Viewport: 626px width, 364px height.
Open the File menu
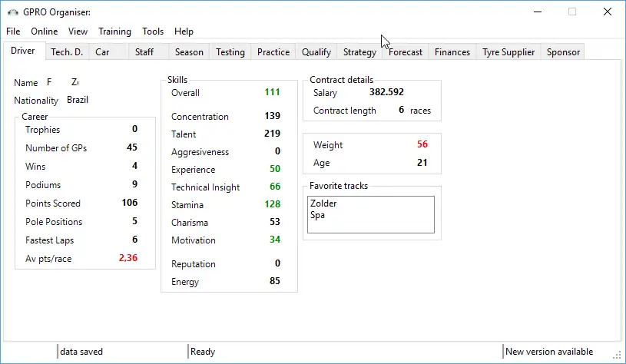point(13,31)
